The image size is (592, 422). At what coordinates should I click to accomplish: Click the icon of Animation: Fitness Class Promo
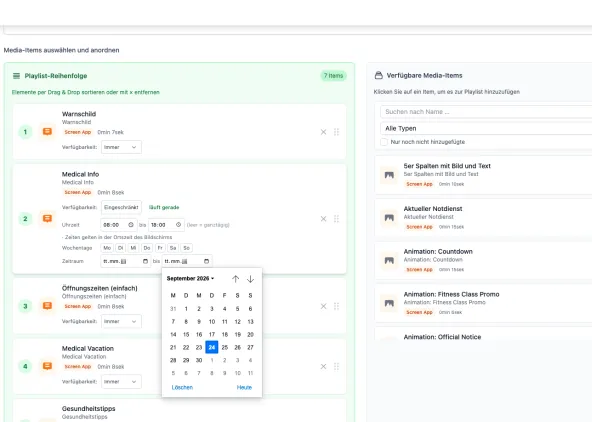point(389,303)
